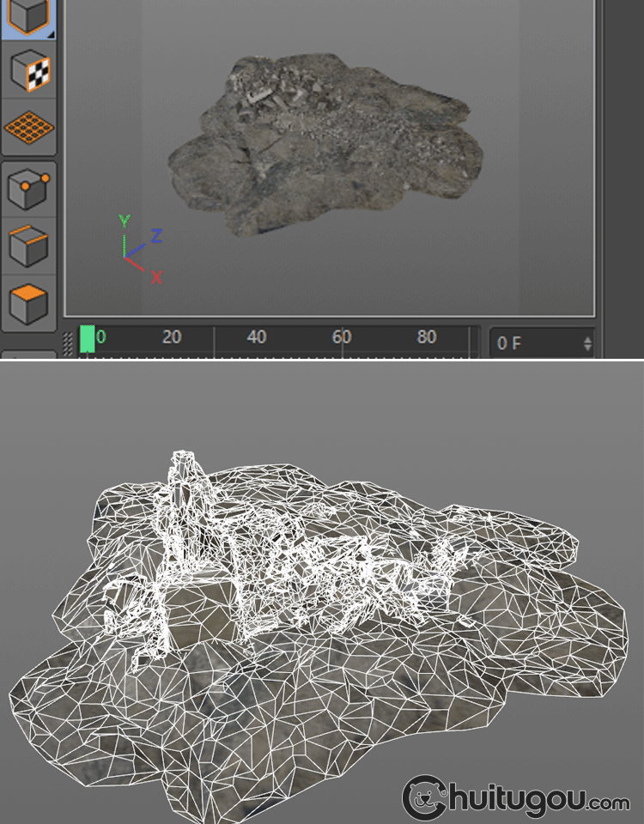Select Polygons mode in left toolbar
Viewport: 644px width, 824px height.
pos(29,302)
